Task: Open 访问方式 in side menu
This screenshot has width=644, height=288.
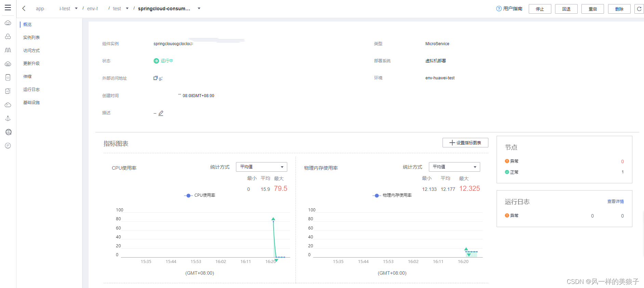Action: pyautogui.click(x=31, y=51)
